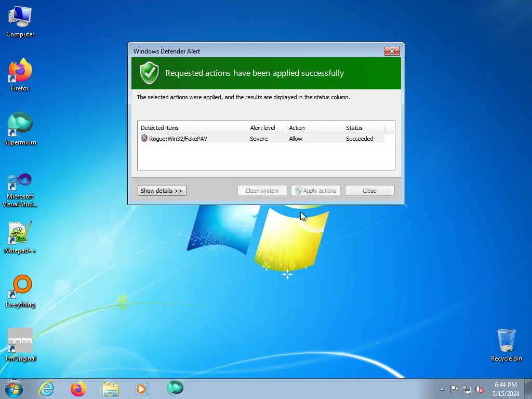Open the Microsoft Visual Studio desktop shortcut
Screen dimensions: 532x399
click(x=20, y=190)
